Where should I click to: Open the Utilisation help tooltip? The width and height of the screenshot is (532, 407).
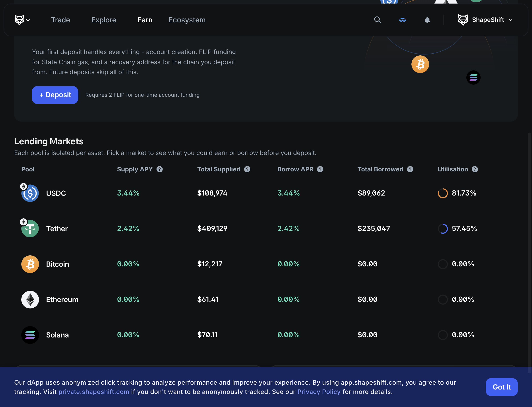475,169
